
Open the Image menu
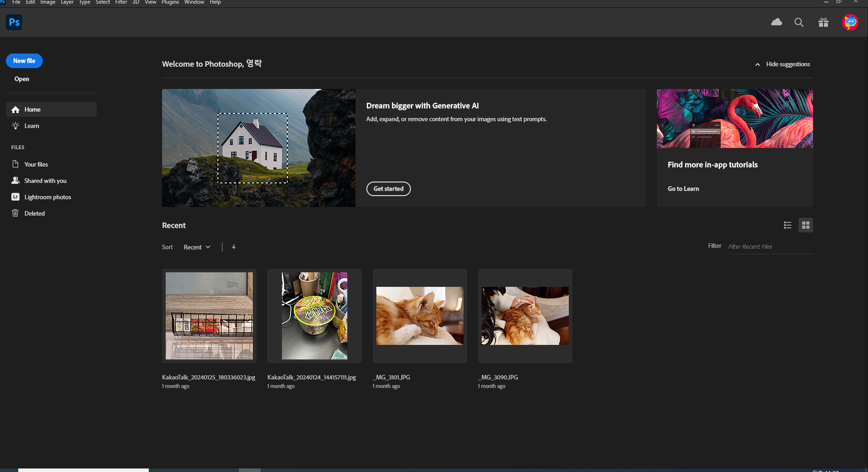(48, 2)
